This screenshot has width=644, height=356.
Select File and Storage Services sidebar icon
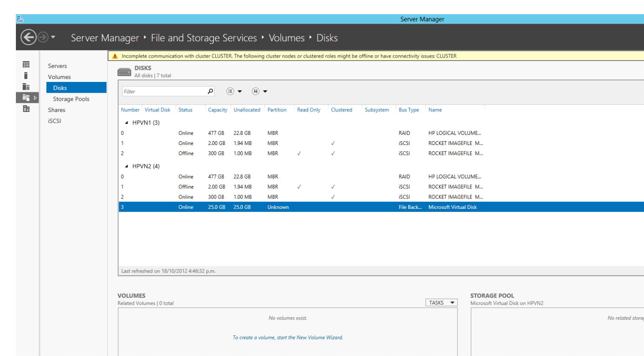click(26, 97)
